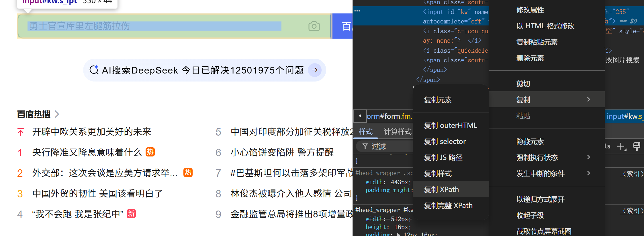
Task: Click the AI search sparkle icon
Action: [x=94, y=70]
